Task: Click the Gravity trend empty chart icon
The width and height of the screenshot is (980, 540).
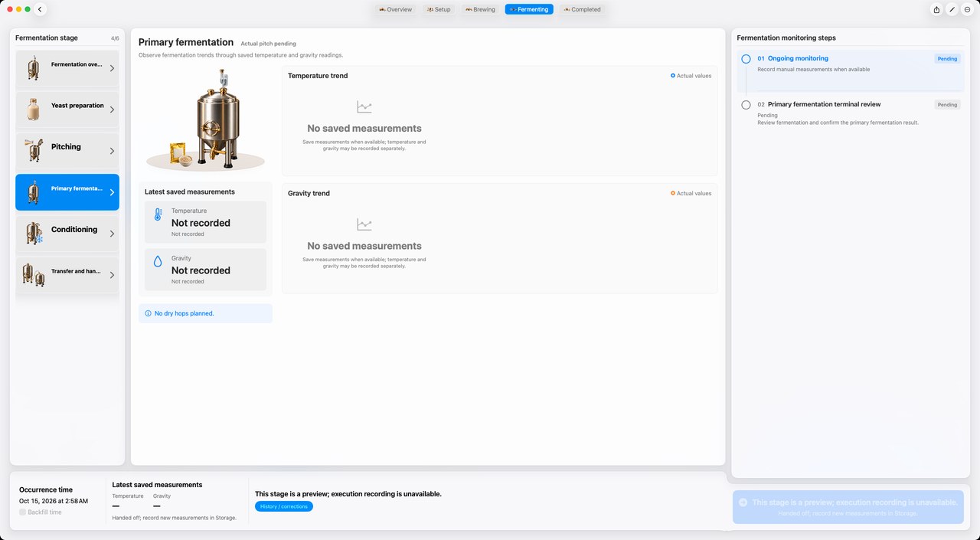Action: coord(364,224)
